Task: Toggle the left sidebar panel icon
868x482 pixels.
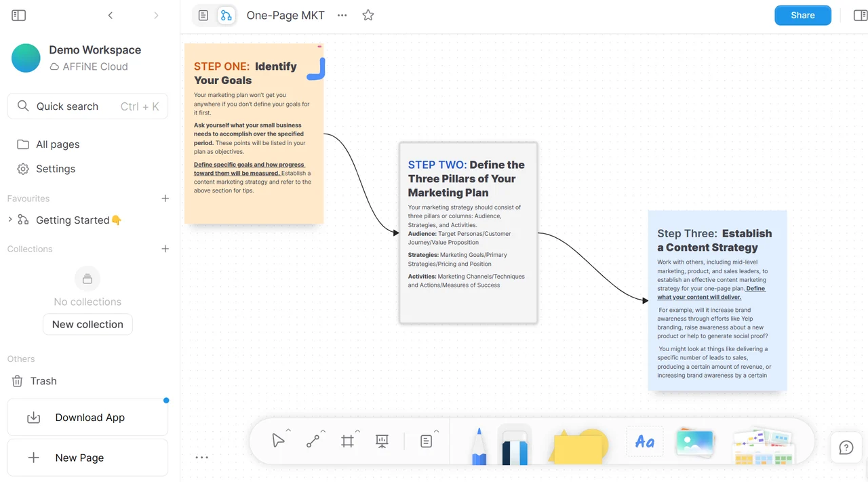Action: [19, 15]
